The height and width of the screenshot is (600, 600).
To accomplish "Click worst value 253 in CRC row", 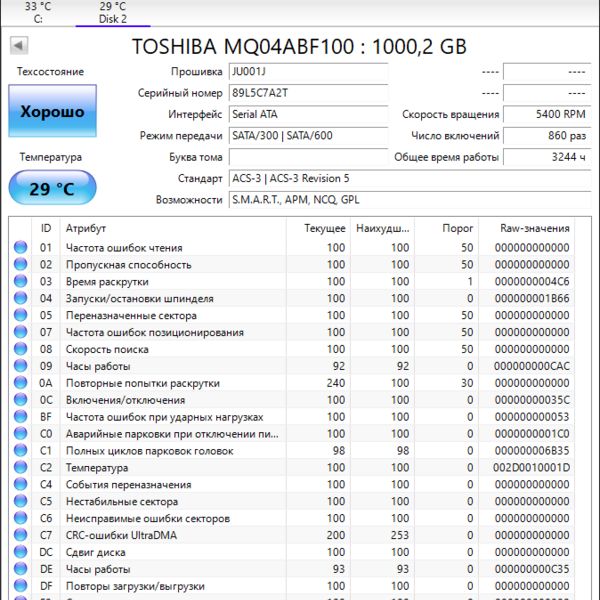I will point(400,535).
